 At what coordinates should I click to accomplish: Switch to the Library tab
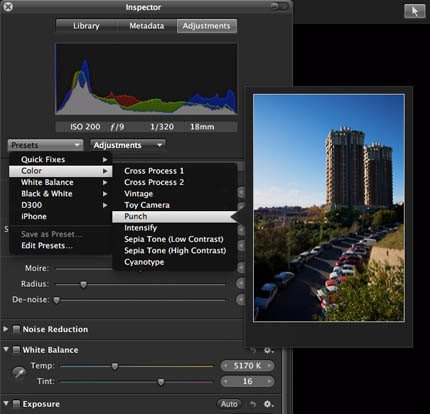coord(86,26)
